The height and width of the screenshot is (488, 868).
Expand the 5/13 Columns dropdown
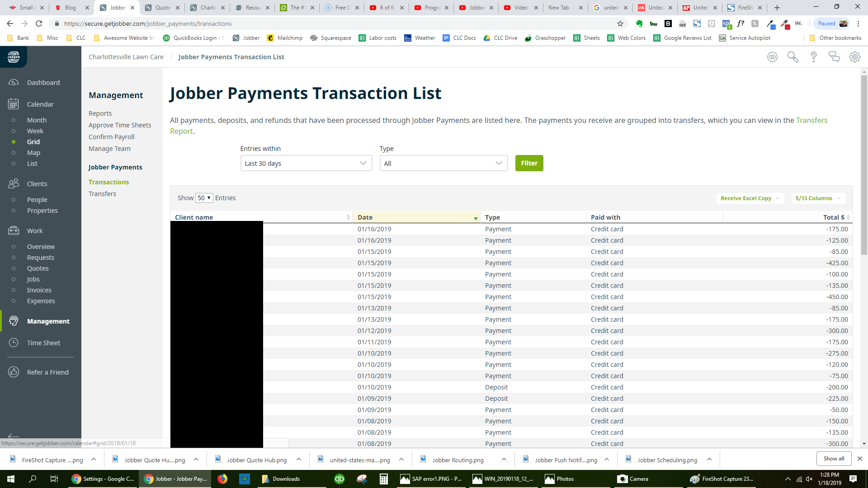point(818,198)
